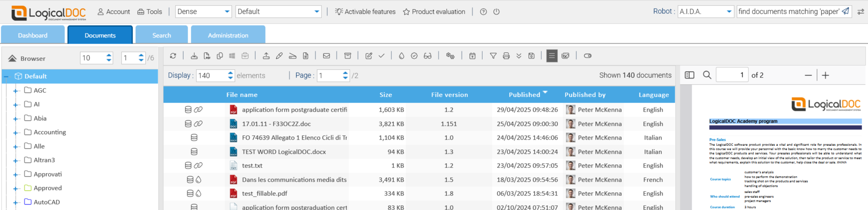This screenshot has height=210, width=868.
Task: Click the power logout icon
Action: pyautogui.click(x=497, y=12)
